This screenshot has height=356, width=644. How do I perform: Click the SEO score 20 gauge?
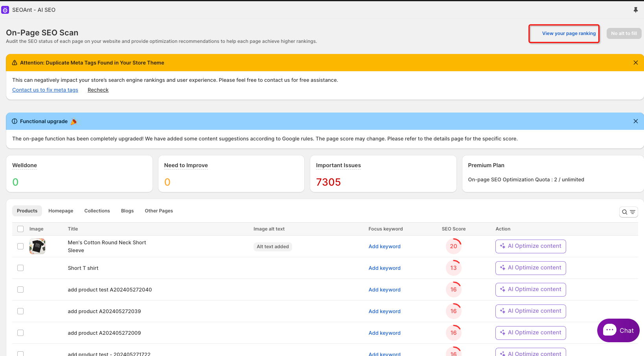tap(454, 246)
